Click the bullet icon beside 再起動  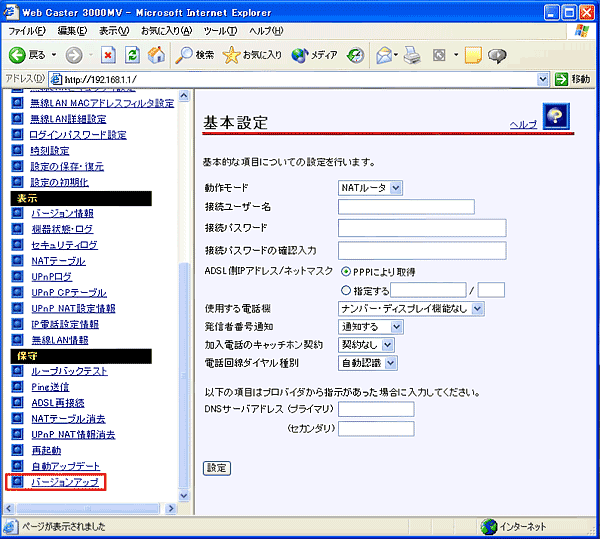pyautogui.click(x=17, y=450)
